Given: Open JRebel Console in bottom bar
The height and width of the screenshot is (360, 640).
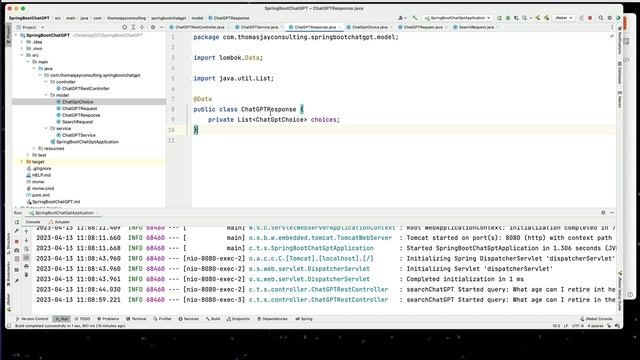Looking at the screenshot, I should (x=596, y=319).
